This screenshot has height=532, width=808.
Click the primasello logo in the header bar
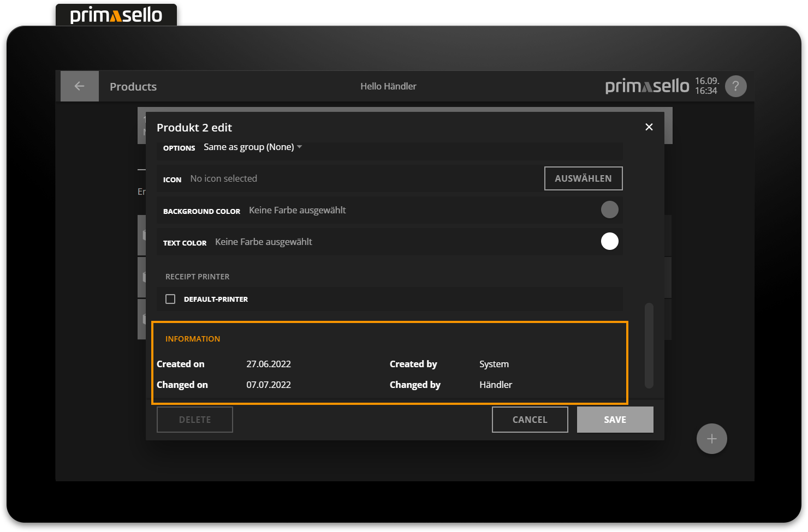click(647, 86)
